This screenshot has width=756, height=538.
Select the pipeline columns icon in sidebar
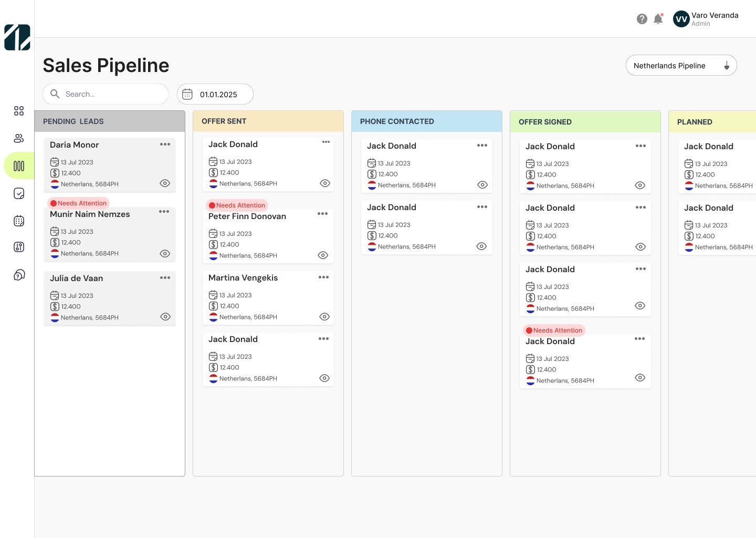point(19,166)
